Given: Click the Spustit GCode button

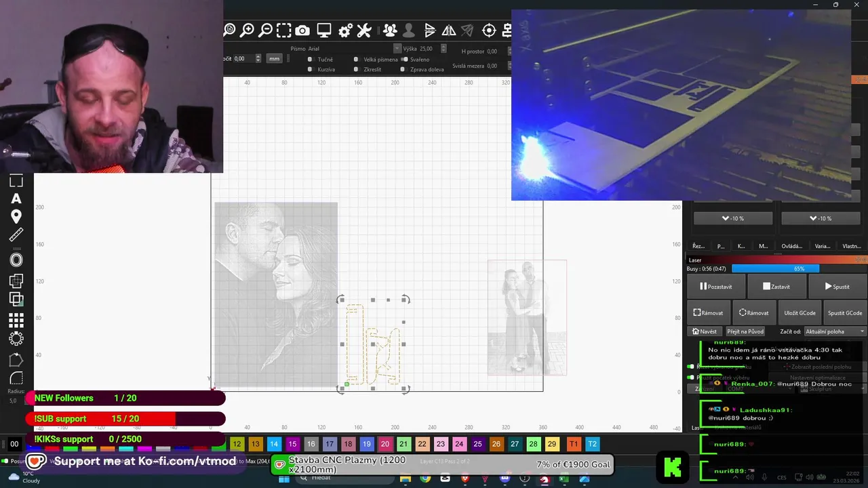Looking at the screenshot, I should (844, 313).
